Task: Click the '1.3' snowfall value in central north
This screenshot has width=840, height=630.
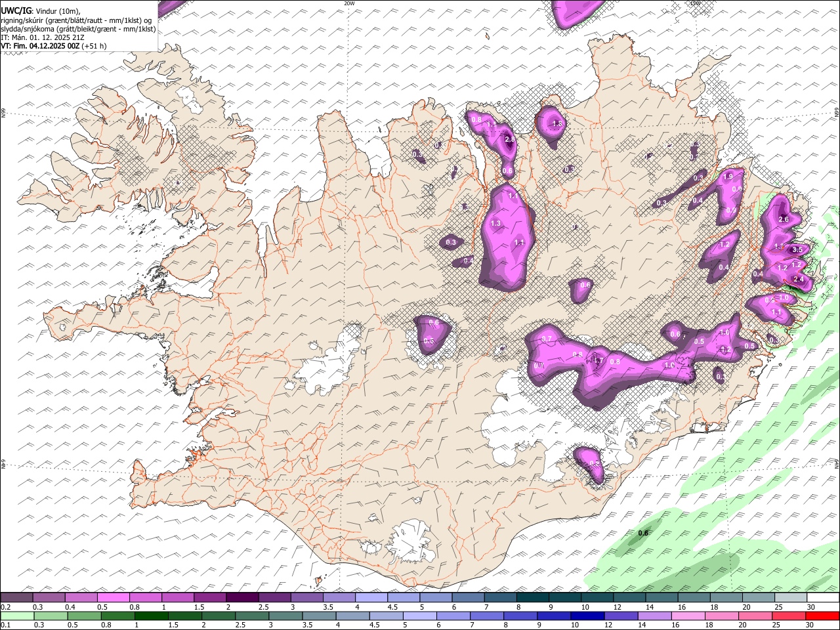Action: point(495,224)
